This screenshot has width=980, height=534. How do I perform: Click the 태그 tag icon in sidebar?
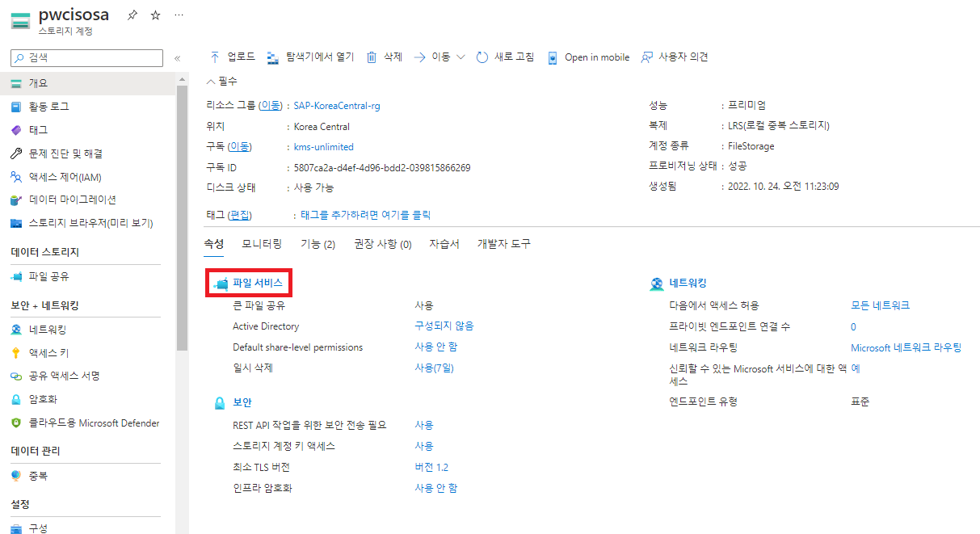[16, 130]
